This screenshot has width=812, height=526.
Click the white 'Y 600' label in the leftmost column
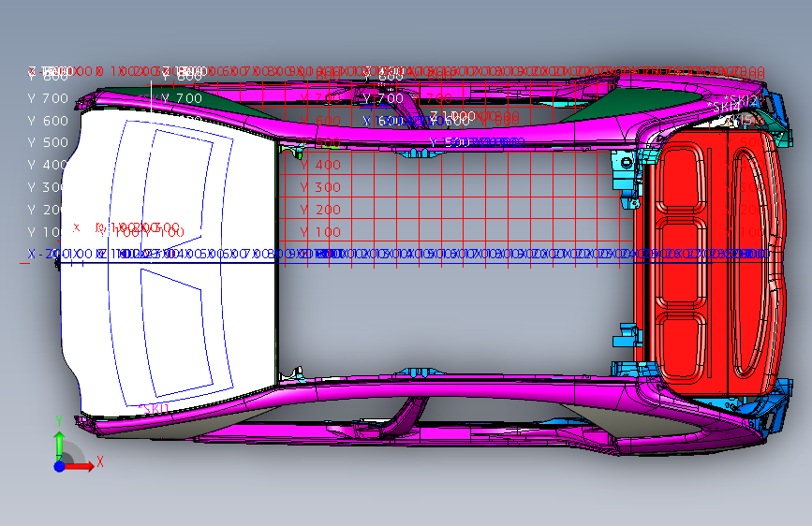tap(48, 121)
